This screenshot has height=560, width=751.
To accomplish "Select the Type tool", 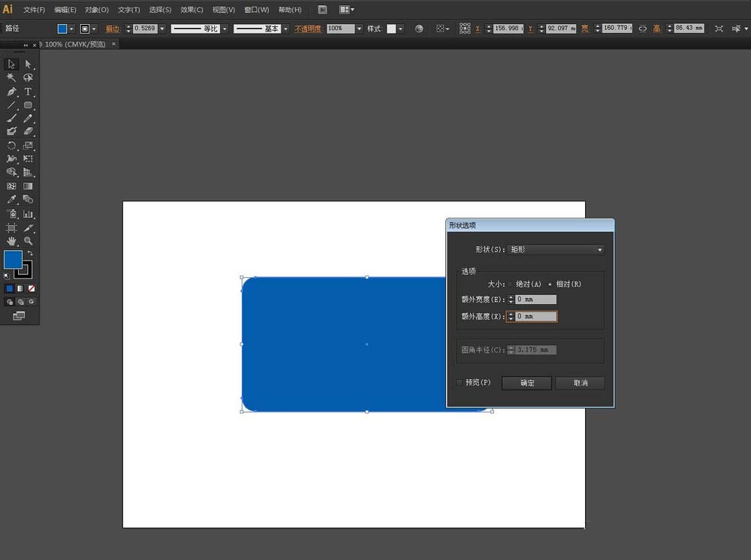I will 28,92.
